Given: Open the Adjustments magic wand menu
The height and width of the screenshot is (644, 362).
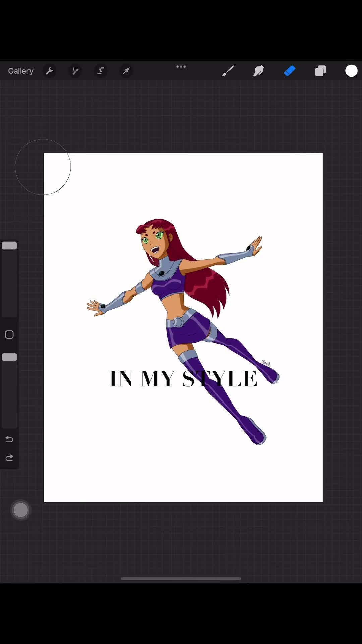Looking at the screenshot, I should coord(75,71).
